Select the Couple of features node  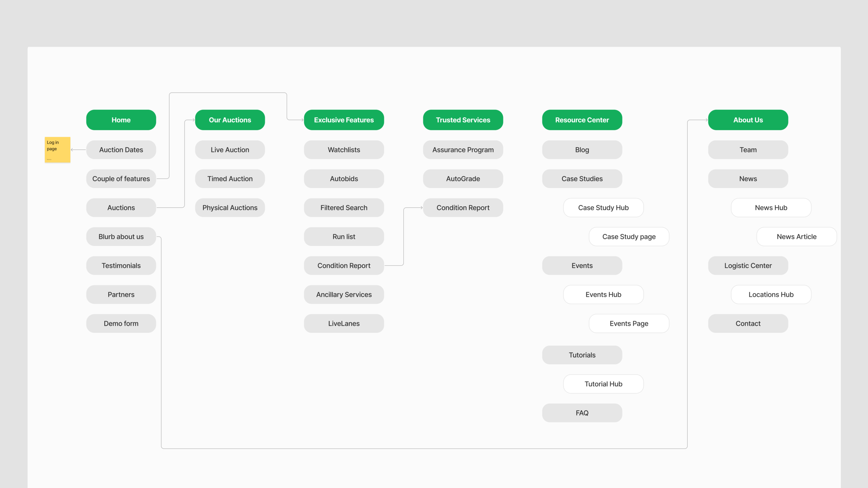121,179
